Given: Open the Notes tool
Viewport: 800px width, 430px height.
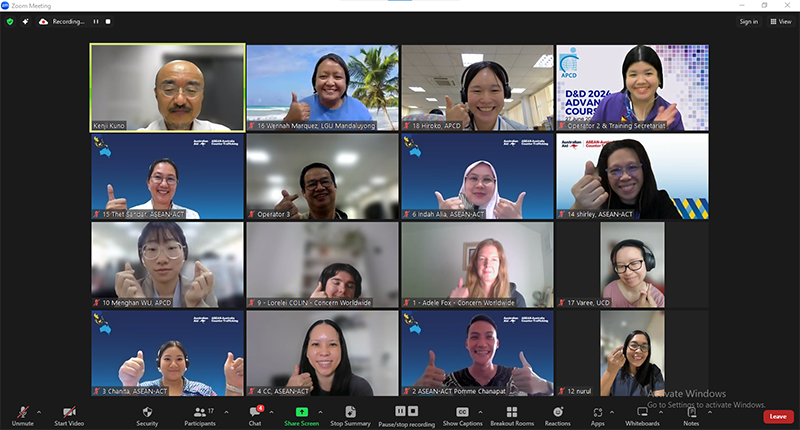Looking at the screenshot, I should (x=691, y=414).
